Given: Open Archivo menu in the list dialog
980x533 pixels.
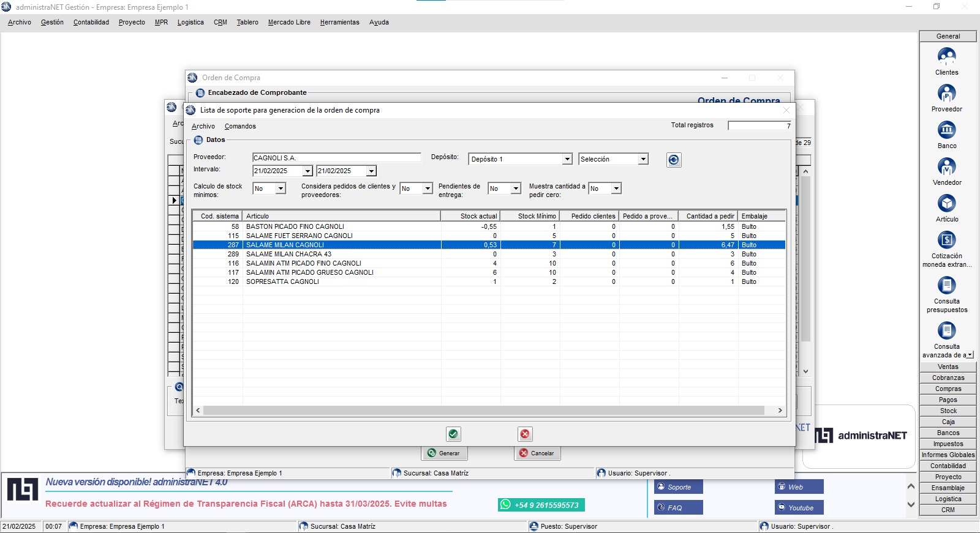Looking at the screenshot, I should point(203,126).
